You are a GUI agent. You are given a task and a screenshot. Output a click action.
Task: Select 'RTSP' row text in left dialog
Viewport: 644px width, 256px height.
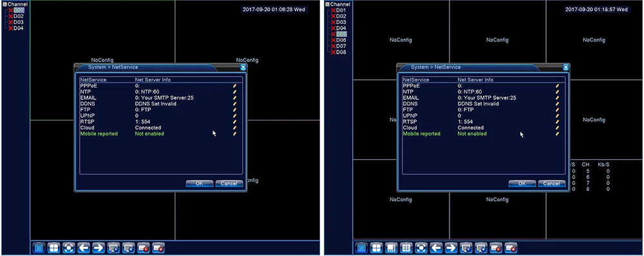click(x=87, y=122)
